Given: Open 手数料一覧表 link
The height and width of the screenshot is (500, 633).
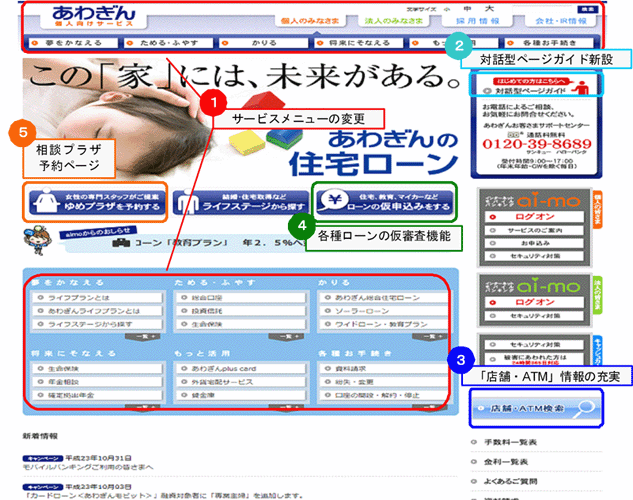Looking at the screenshot, I should [510, 442].
